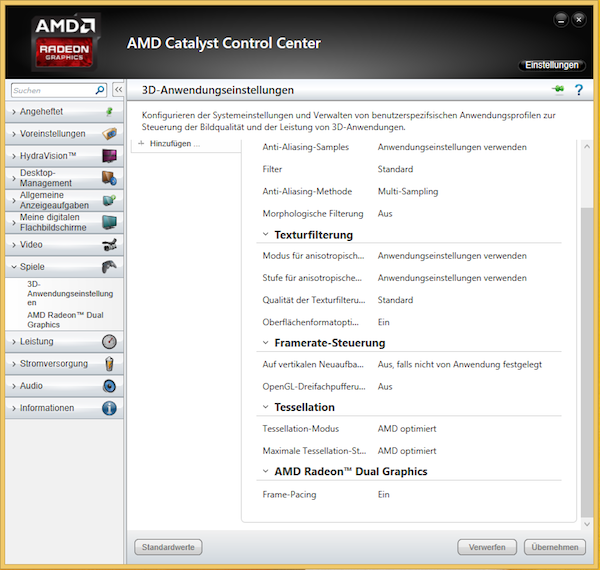The image size is (600, 570).
Task: Open the Leistung menu item
Action: coord(64,342)
